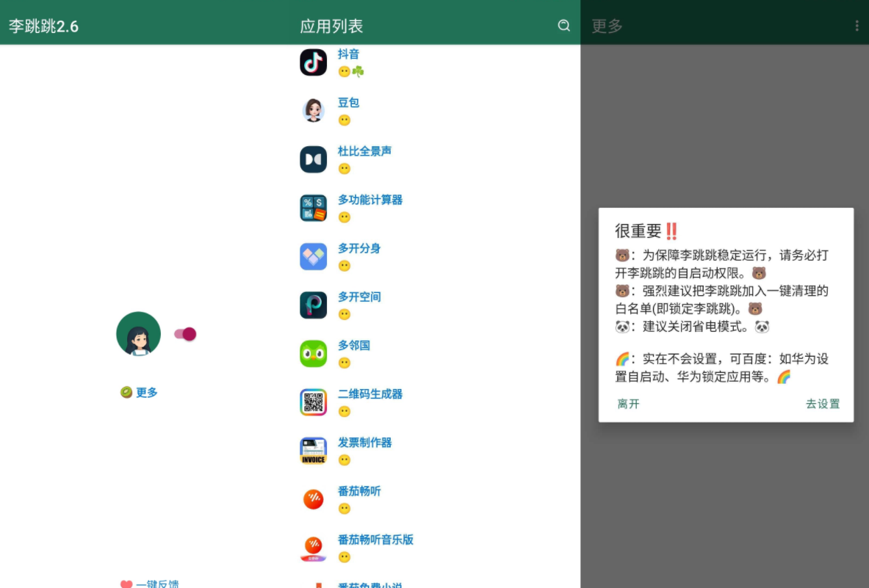Open the 更多 link on the home pane
869x588 pixels.
[x=147, y=392]
